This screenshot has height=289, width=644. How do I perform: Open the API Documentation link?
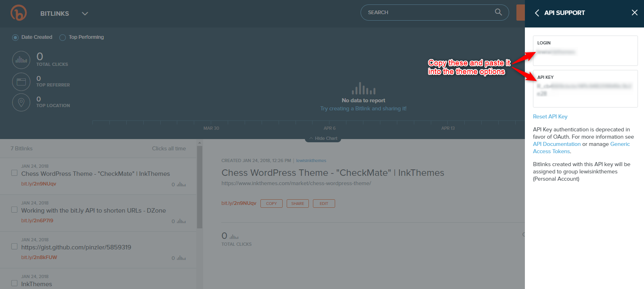tap(557, 144)
